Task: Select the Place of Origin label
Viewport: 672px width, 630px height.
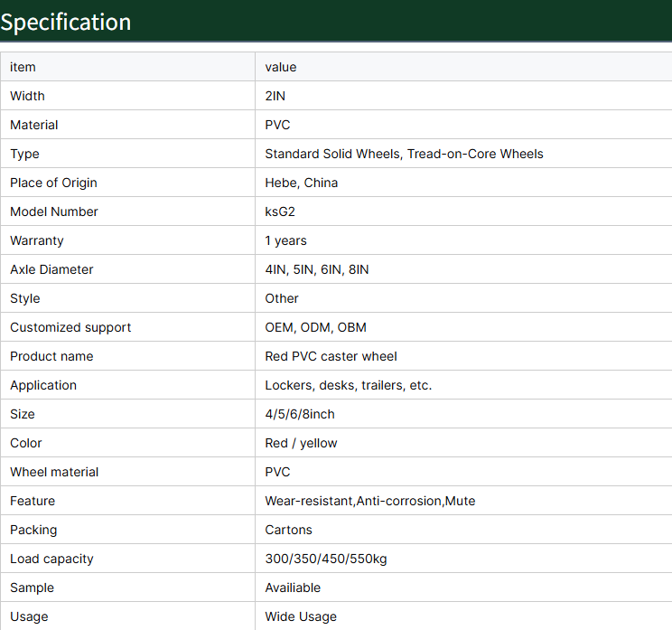Action: 53,183
